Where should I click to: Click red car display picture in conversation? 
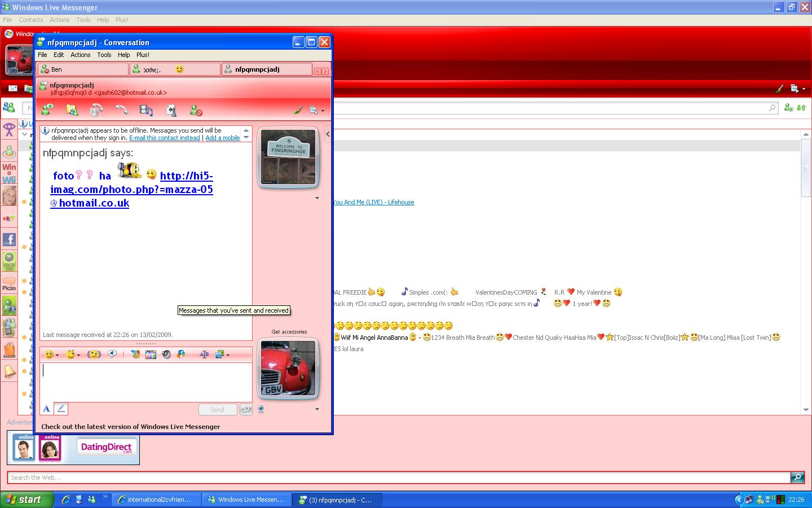click(x=288, y=369)
